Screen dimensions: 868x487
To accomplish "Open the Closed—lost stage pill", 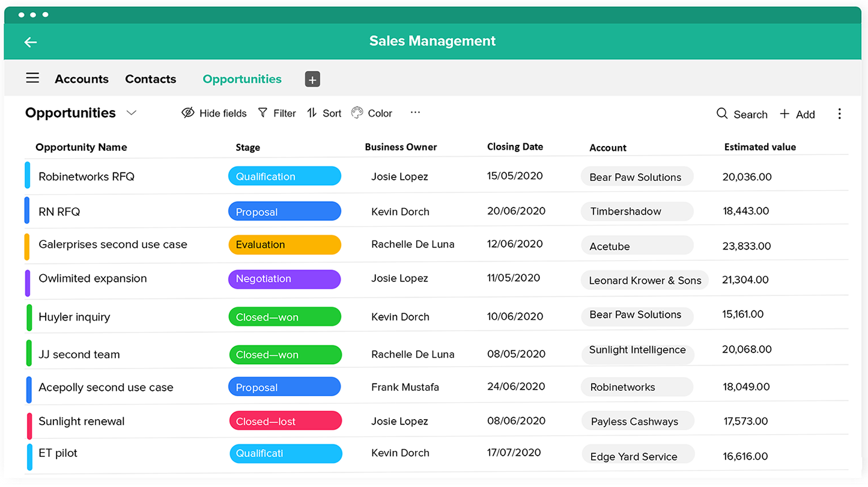I will click(x=285, y=421).
